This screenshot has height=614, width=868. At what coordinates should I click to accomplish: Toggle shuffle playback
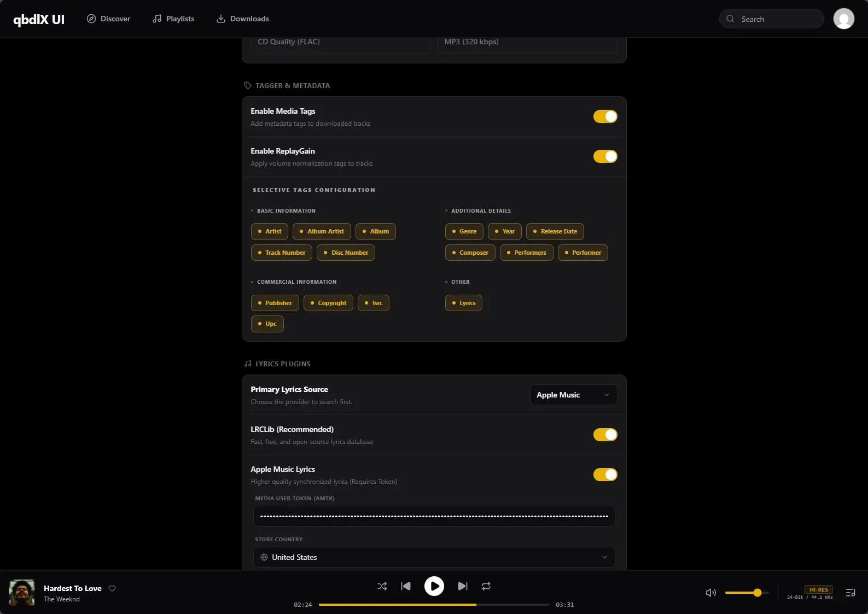[382, 586]
